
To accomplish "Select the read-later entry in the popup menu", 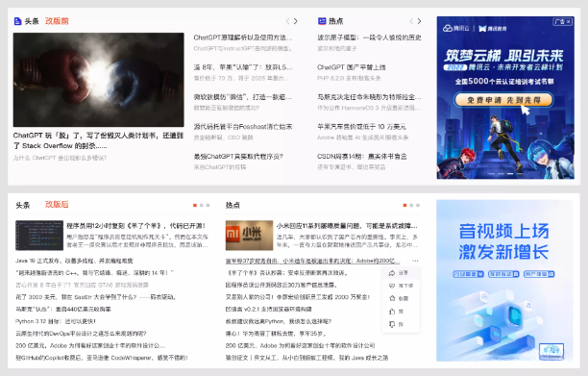I will tap(401, 286).
